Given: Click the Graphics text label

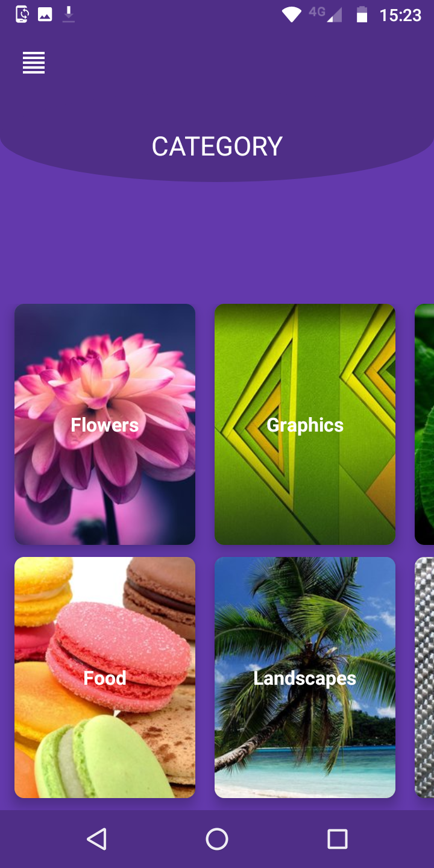Looking at the screenshot, I should coord(305,426).
